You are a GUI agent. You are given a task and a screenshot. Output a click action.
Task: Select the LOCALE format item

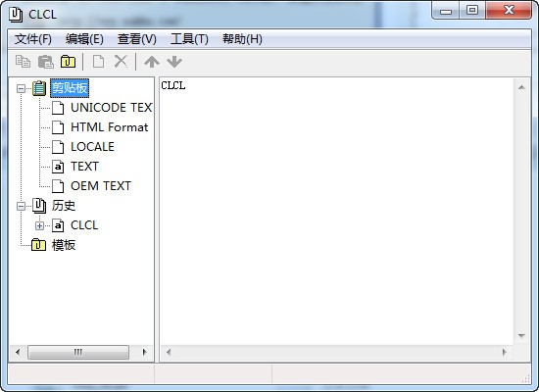point(92,147)
